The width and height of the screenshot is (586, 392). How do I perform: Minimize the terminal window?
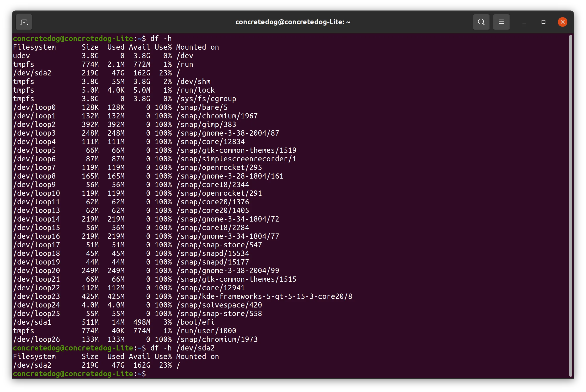click(524, 22)
